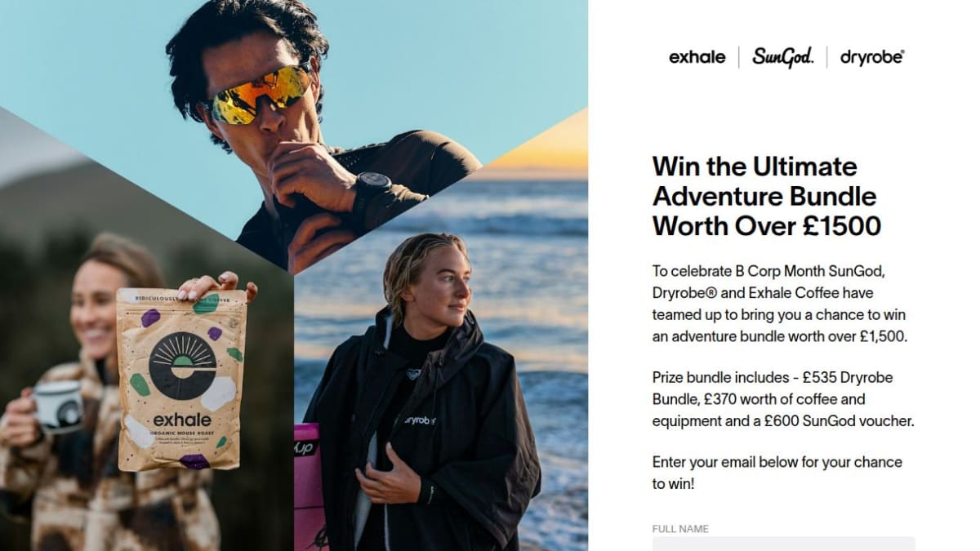Click the white mug held by woman
Viewport: 980px width, 551px height.
coord(57,407)
